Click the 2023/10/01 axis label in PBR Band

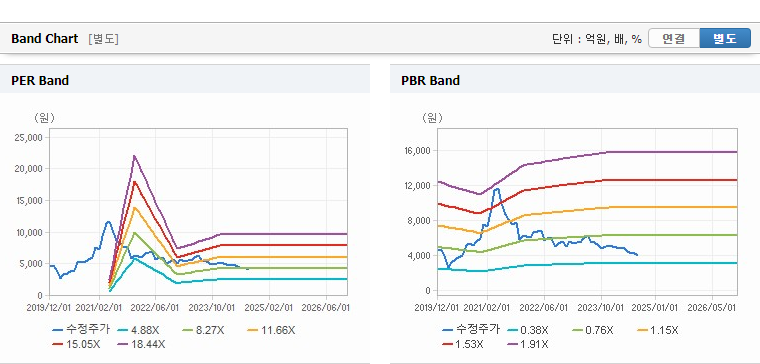click(x=601, y=308)
